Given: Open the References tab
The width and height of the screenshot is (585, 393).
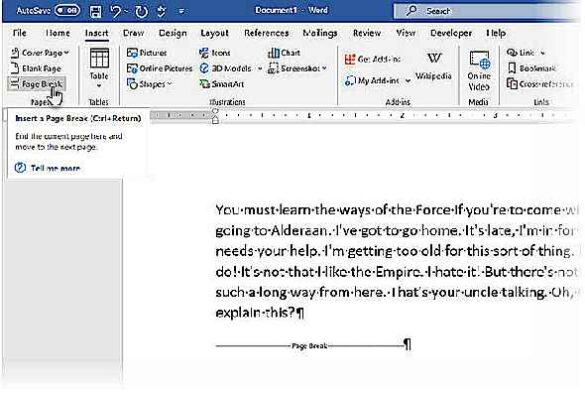Looking at the screenshot, I should [x=266, y=33].
